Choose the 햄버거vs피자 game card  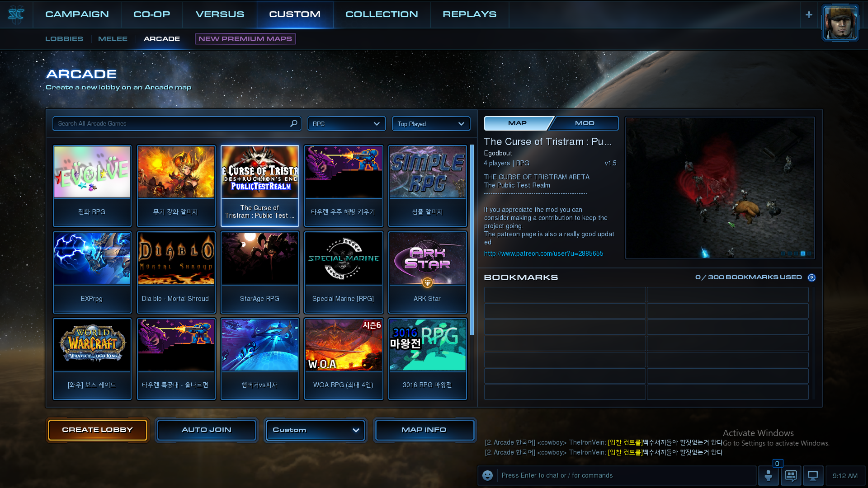(x=260, y=359)
